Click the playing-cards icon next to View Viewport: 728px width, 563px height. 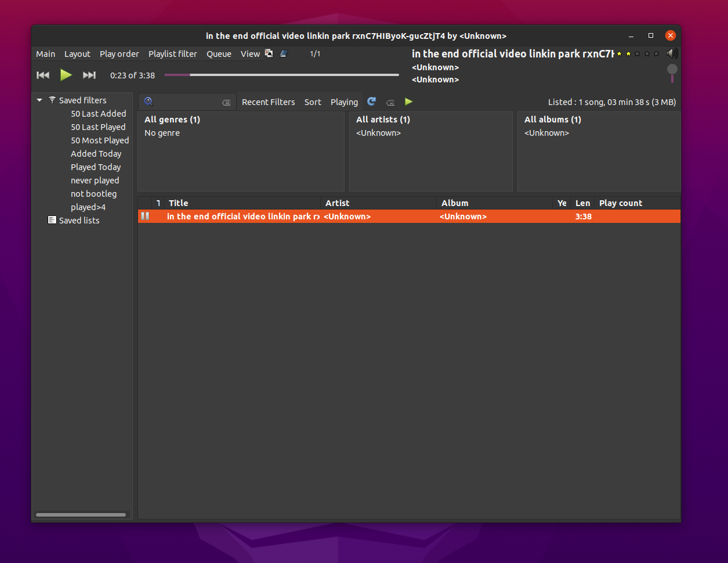[x=269, y=53]
